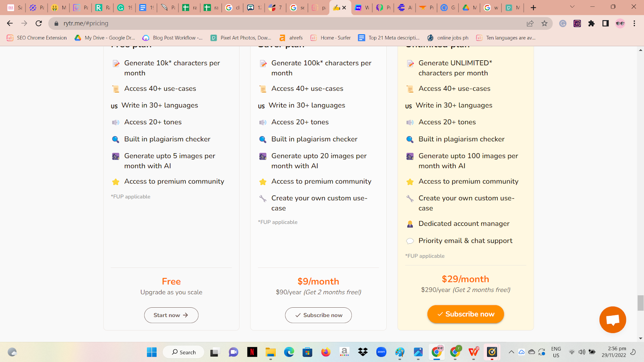This screenshot has height=362, width=644.
Task: Click Subscribe now for the $29/month plan
Action: [x=466, y=314]
